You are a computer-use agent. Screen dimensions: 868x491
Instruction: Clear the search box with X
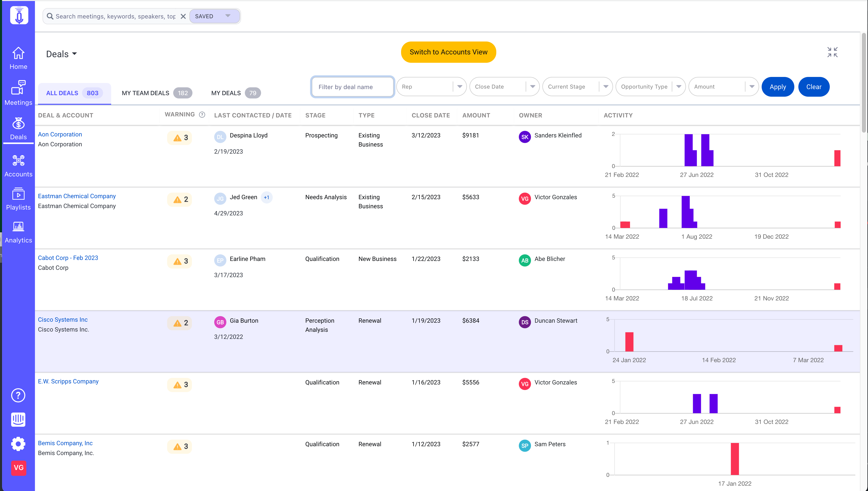click(183, 16)
